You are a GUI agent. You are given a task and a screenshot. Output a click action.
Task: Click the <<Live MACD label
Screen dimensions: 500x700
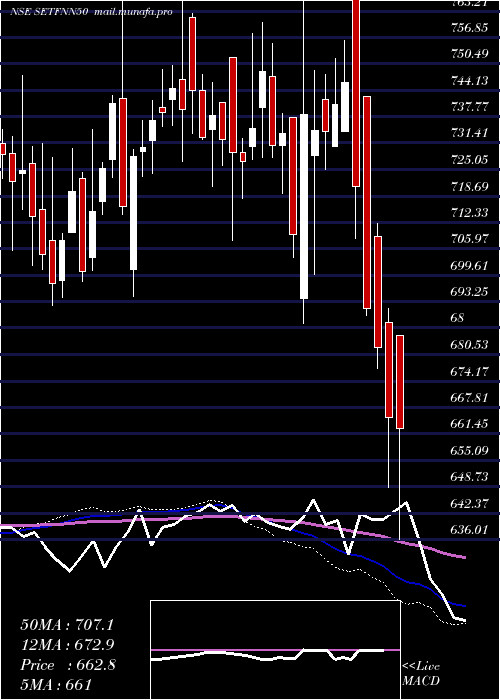point(421,674)
